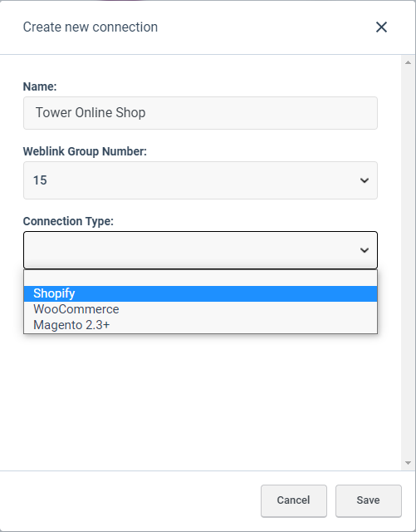
Task: Click the Name: label
Action: point(40,86)
